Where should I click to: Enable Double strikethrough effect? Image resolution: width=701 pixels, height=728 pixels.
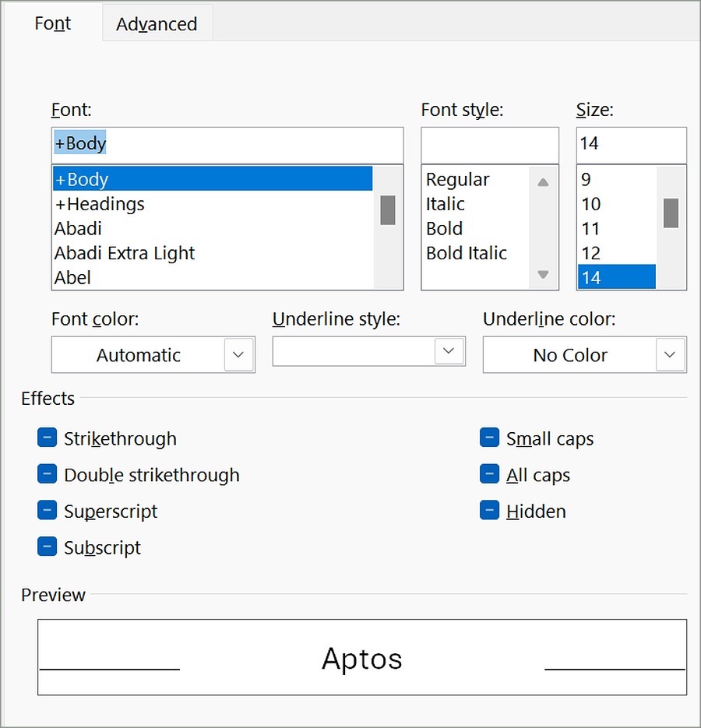48,475
